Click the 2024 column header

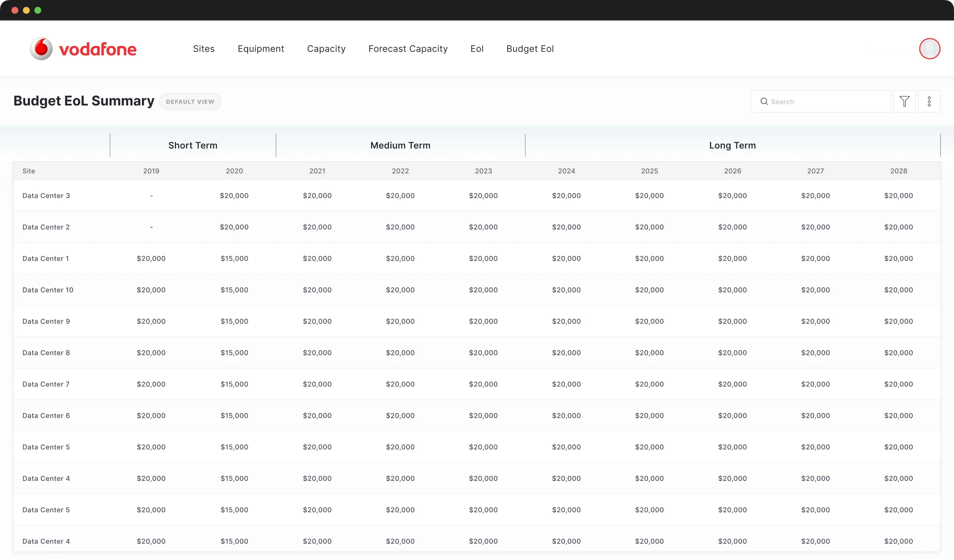pyautogui.click(x=566, y=171)
